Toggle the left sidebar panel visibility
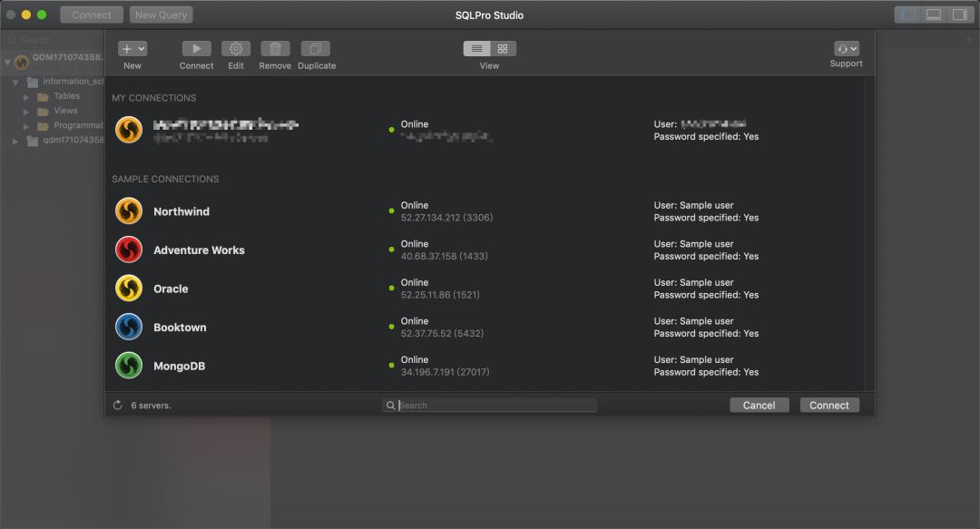Image resolution: width=980 pixels, height=529 pixels. (x=906, y=15)
